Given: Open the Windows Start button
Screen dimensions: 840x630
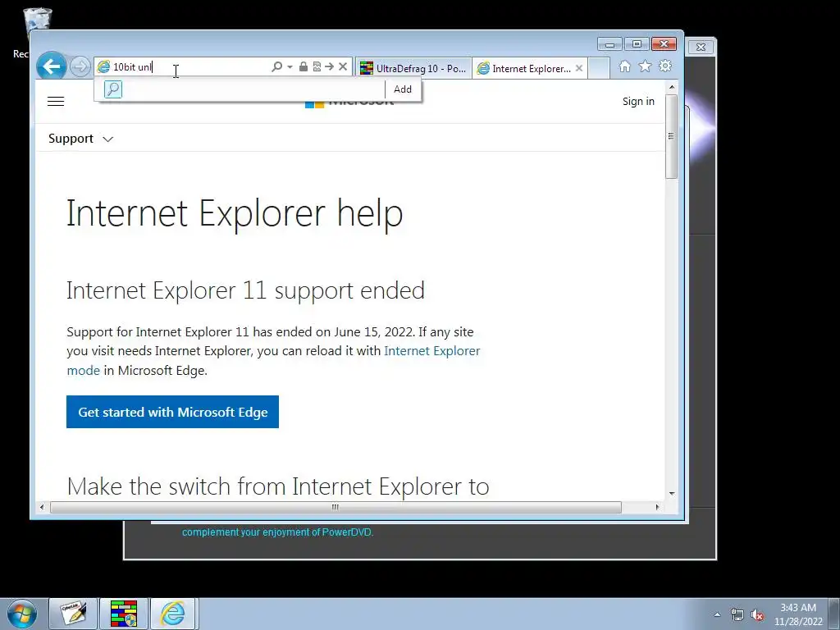Looking at the screenshot, I should point(22,614).
